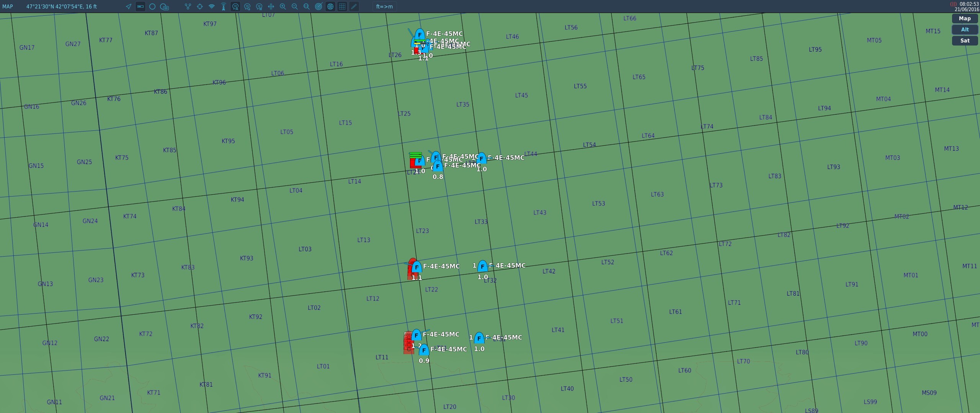Open the chat messages bubble icon

click(x=165, y=7)
